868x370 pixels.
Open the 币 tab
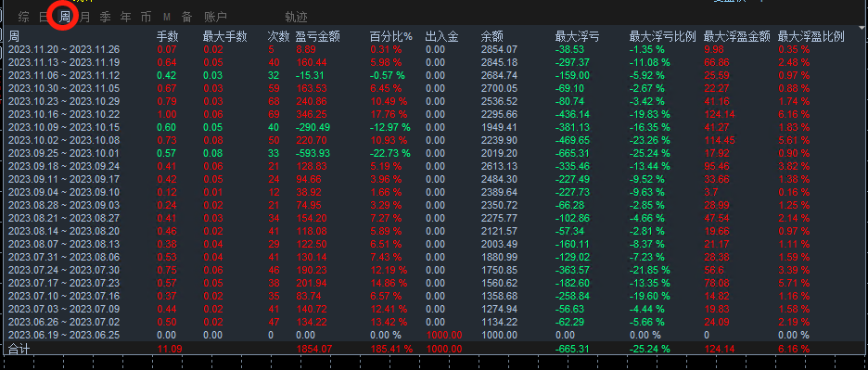click(146, 18)
